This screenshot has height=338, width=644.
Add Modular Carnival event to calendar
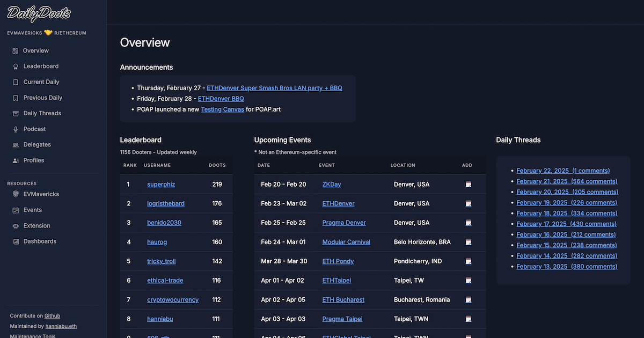469,242
